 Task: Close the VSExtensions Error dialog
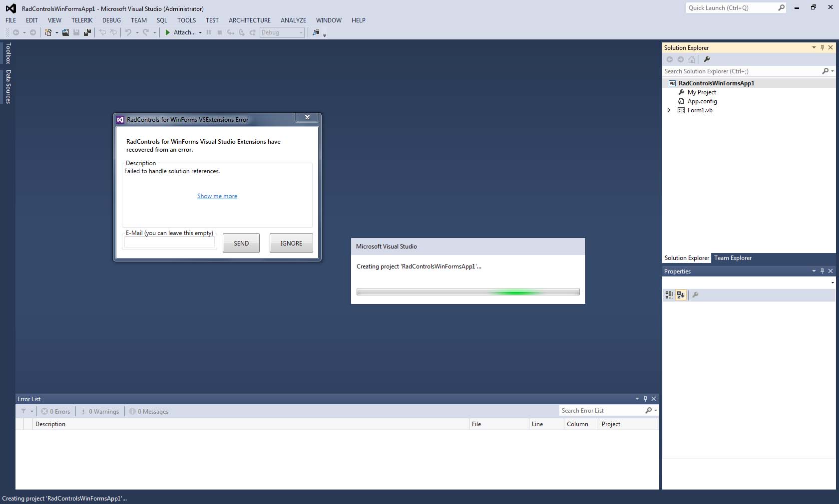(307, 117)
